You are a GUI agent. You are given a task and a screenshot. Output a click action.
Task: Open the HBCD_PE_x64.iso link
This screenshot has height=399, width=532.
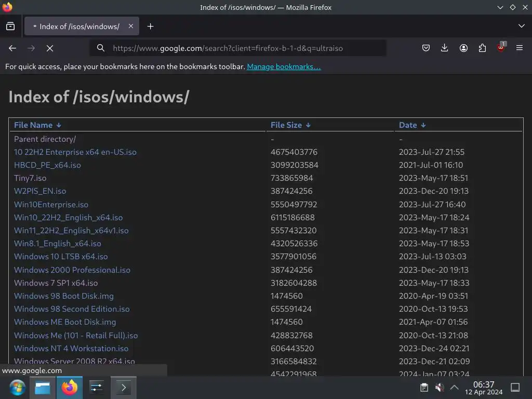click(x=47, y=165)
